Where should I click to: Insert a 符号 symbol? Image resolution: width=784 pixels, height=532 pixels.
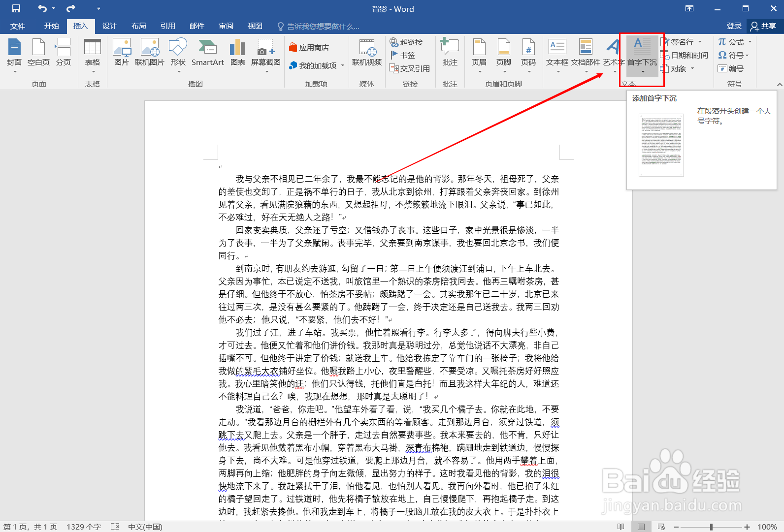pos(731,55)
